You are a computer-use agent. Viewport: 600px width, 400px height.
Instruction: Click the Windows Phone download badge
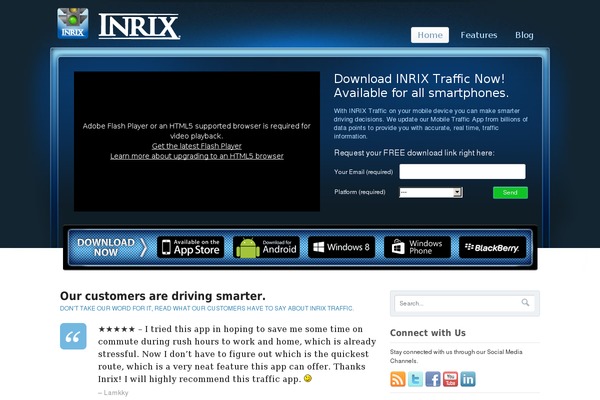pyautogui.click(x=417, y=247)
